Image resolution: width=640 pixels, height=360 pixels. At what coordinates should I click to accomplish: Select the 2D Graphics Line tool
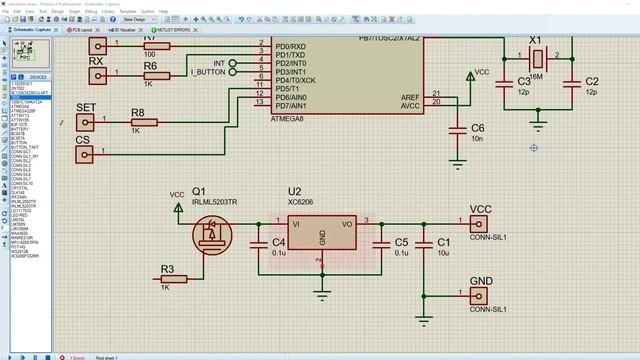click(4, 149)
